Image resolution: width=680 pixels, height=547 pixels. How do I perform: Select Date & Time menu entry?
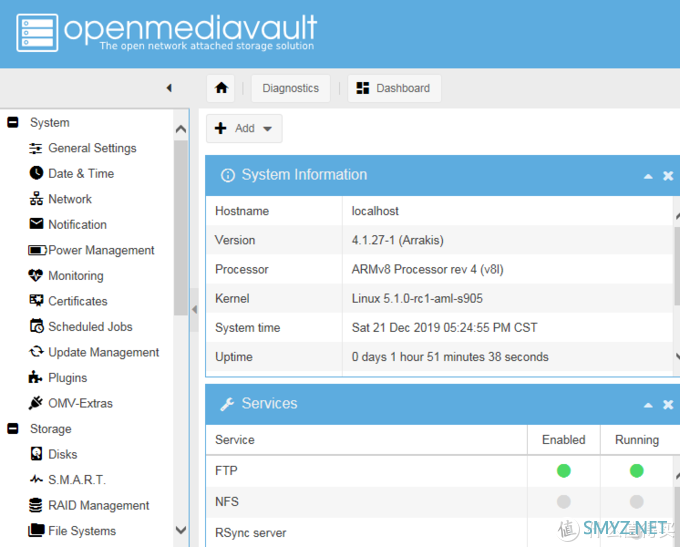click(81, 174)
